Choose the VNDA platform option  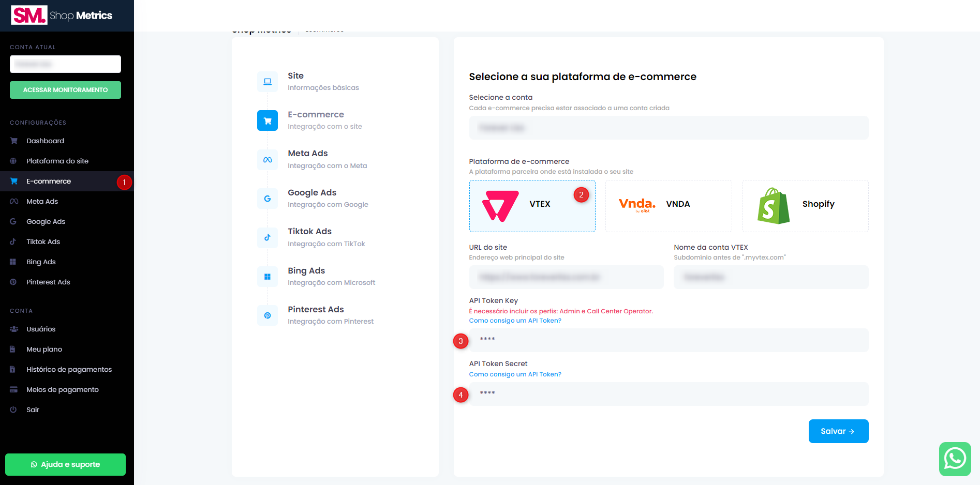click(x=668, y=206)
